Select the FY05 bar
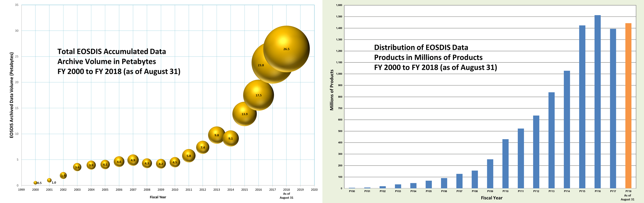This screenshot has height=203, width=644. point(429,185)
